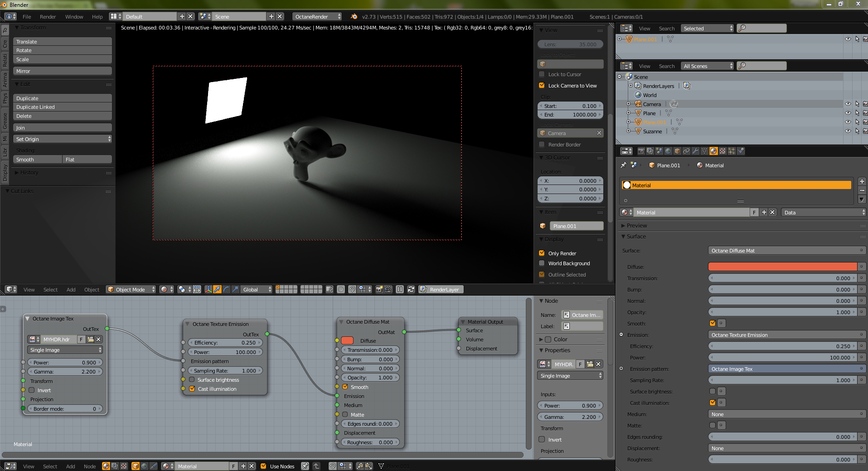This screenshot has height=471, width=868.
Task: Open the Render menu
Action: pos(48,16)
